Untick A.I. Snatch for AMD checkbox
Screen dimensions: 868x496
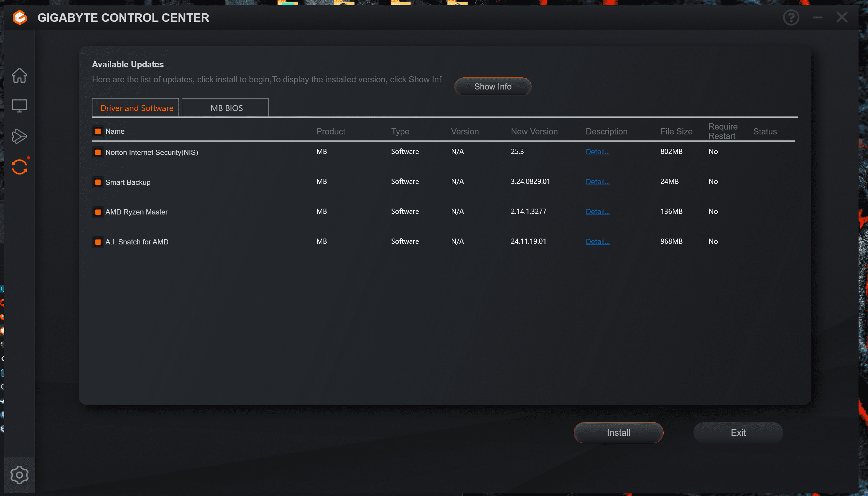point(98,242)
